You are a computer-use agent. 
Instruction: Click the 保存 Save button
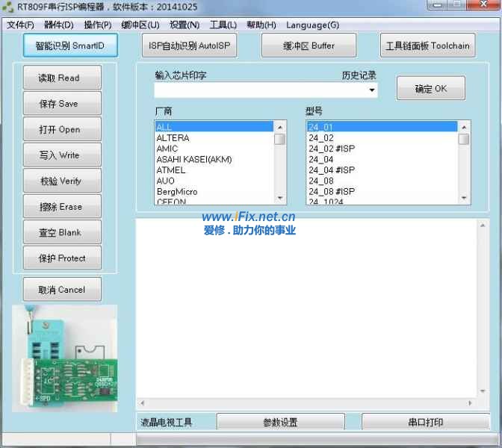point(62,103)
